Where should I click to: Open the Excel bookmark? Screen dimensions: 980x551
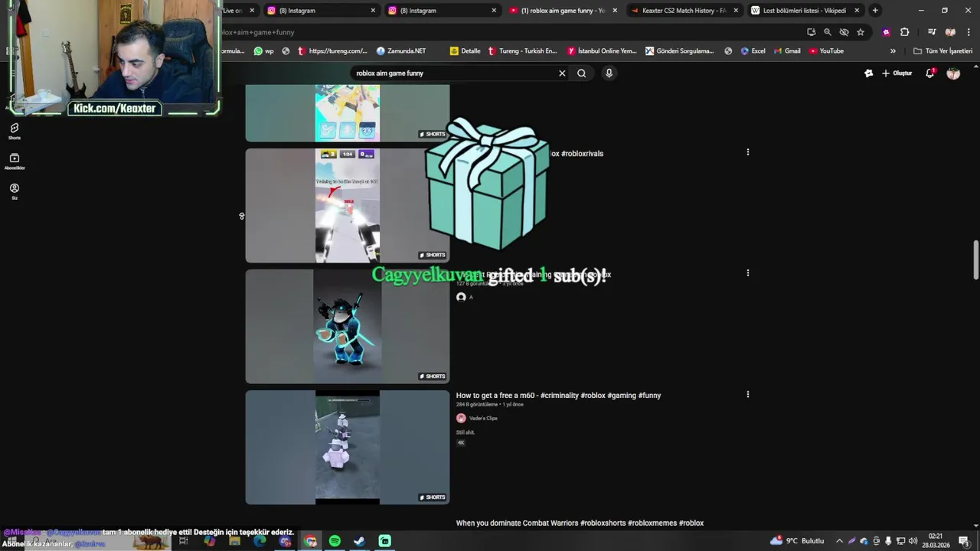click(753, 51)
